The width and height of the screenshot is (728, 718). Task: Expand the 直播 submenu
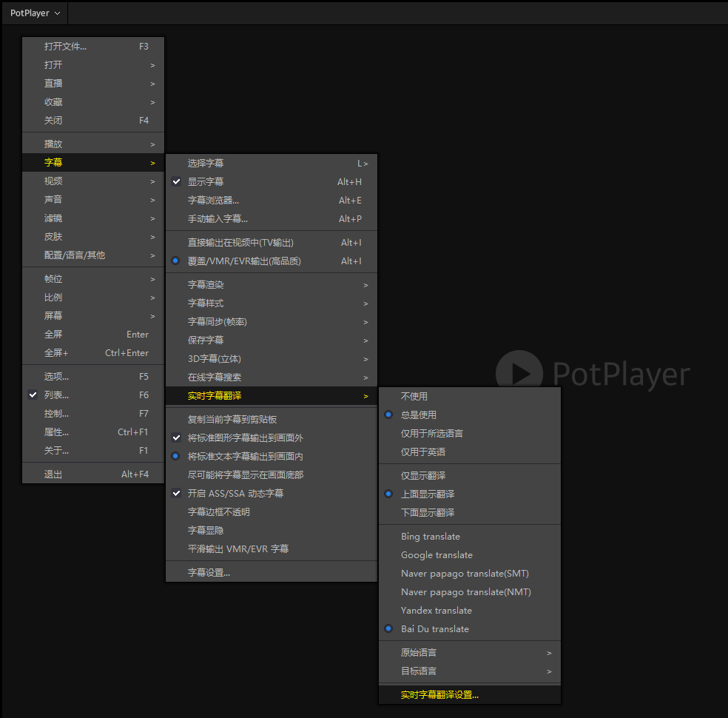tap(93, 84)
